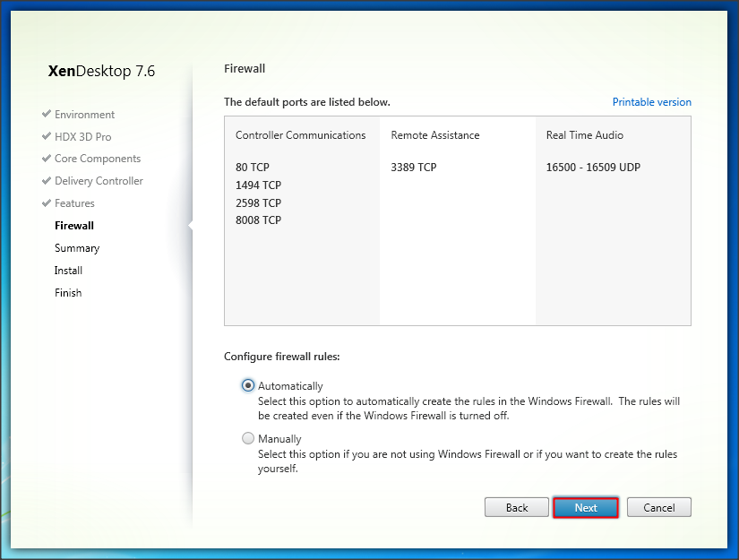Click the XenDesktop 7.6 title logo
This screenshot has width=739, height=560.
coord(101,72)
